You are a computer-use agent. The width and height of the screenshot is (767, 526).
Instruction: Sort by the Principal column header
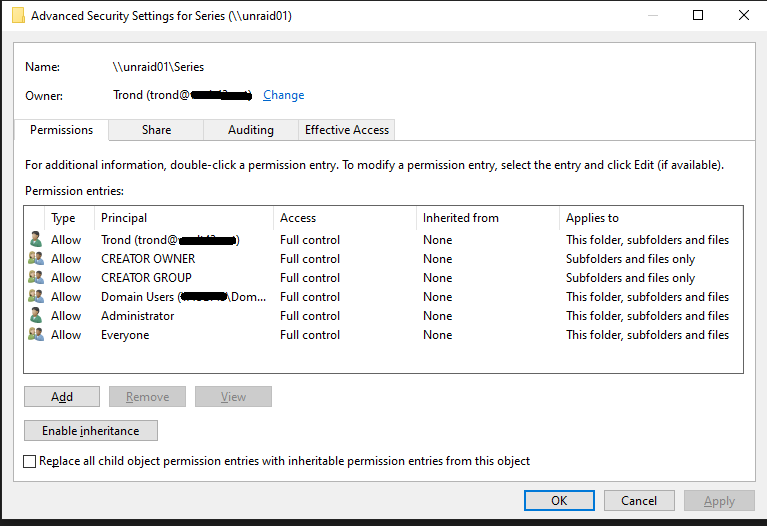(x=183, y=218)
